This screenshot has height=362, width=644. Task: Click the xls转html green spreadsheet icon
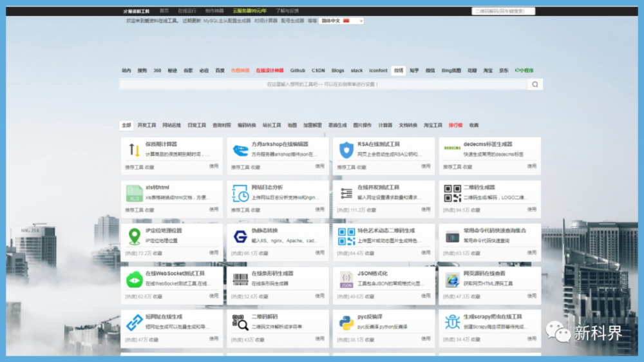[134, 193]
